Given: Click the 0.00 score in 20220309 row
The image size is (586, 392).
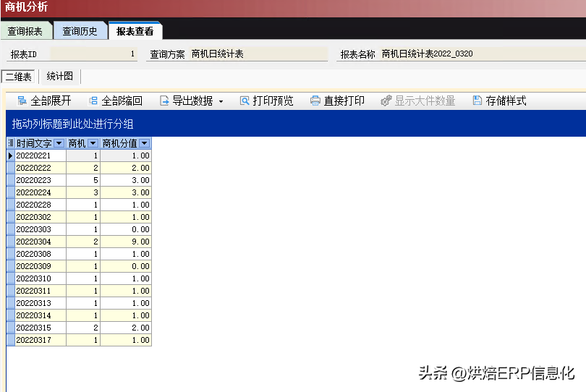Looking at the screenshot, I should tap(126, 266).
